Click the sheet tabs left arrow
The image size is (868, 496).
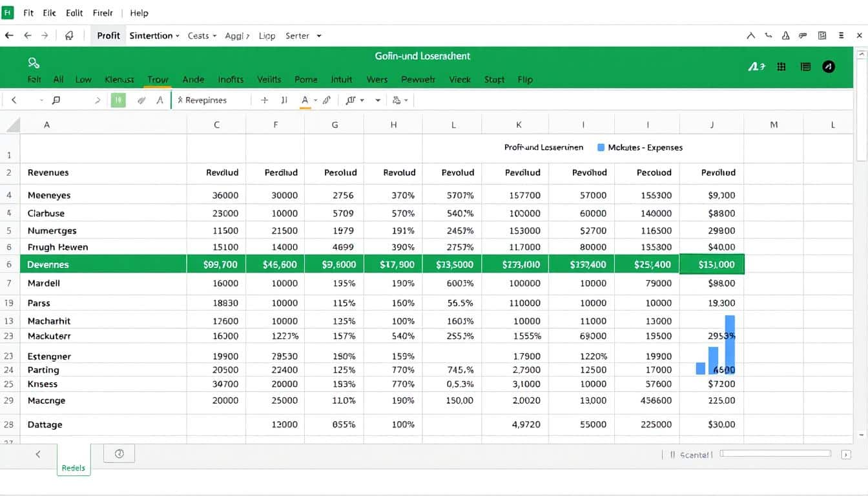point(38,454)
